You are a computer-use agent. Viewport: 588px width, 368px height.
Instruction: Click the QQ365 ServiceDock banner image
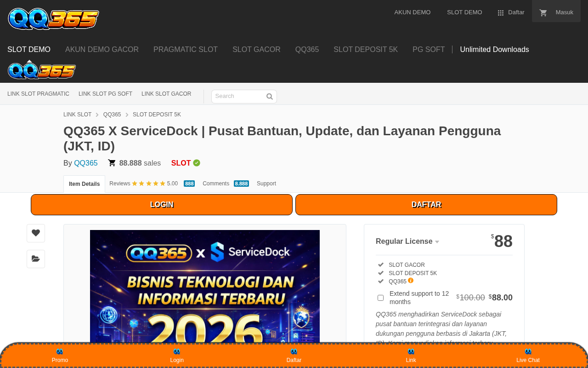tap(205, 286)
